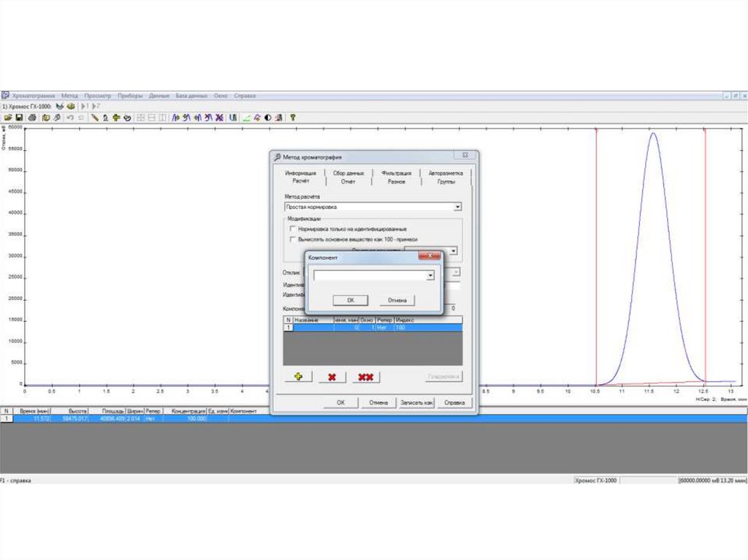
Task: Click the yellow question mark help icon
Action: coord(293,117)
